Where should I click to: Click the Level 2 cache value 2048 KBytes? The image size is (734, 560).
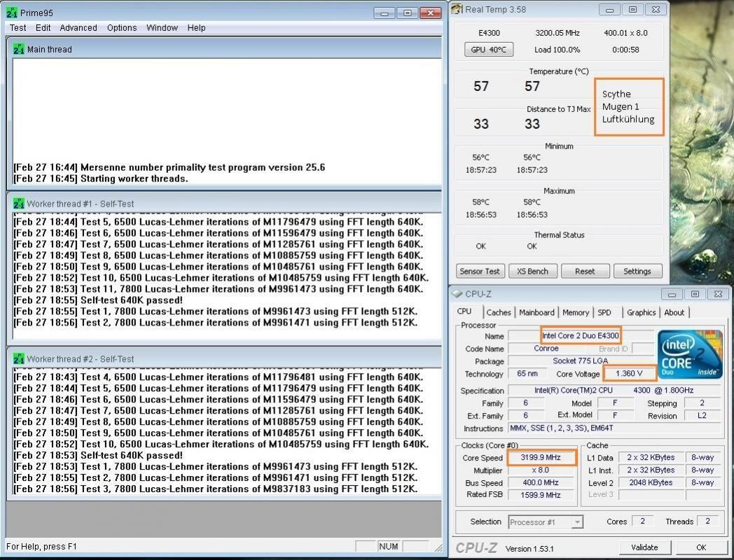point(651,482)
